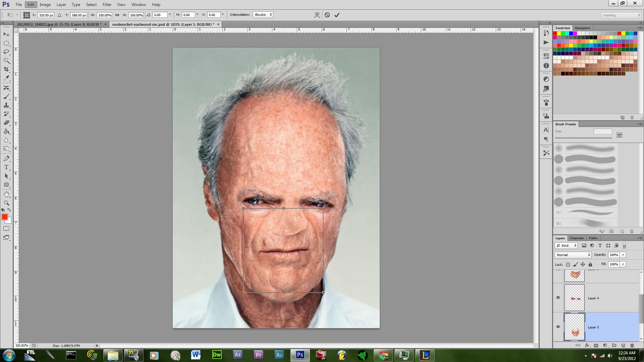Open the Interpolation Bicubic dropdown
The image size is (644, 362).
click(263, 15)
